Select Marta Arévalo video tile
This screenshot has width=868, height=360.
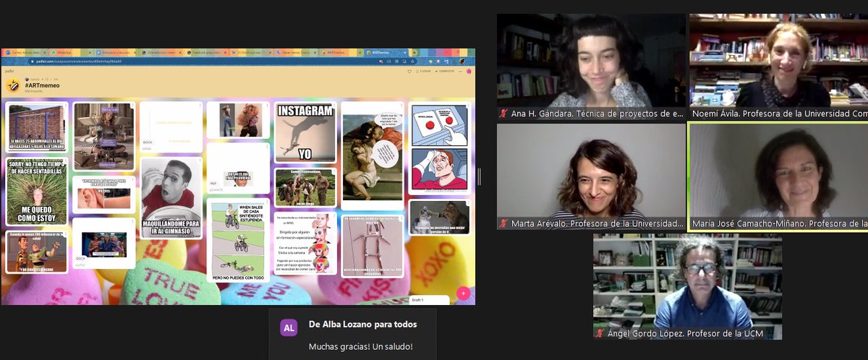(591, 176)
